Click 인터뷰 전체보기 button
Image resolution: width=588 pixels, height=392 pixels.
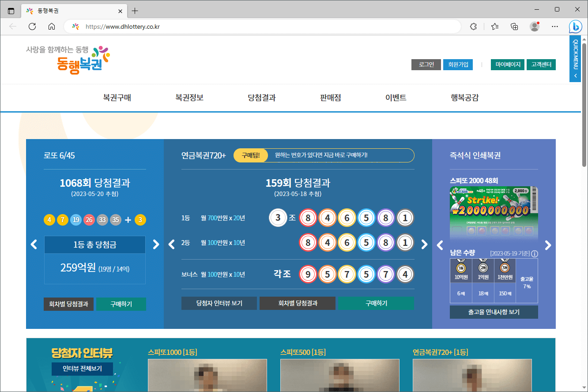point(82,369)
